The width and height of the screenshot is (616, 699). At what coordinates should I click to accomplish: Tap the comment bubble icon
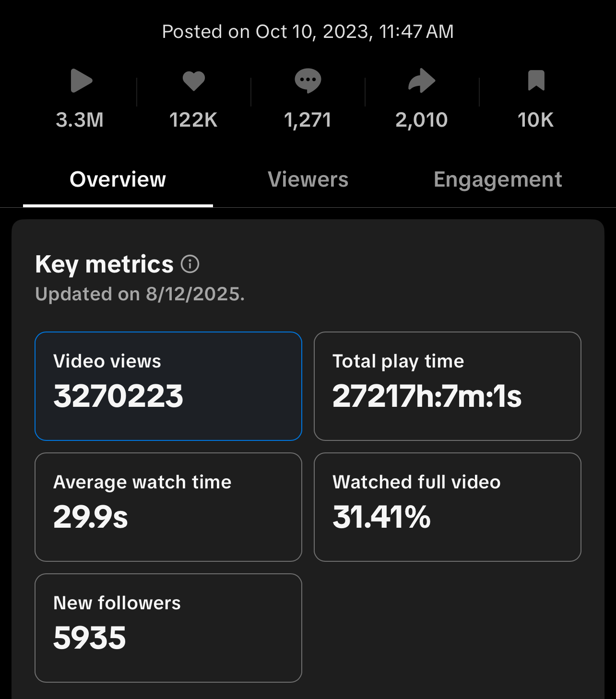[308, 81]
